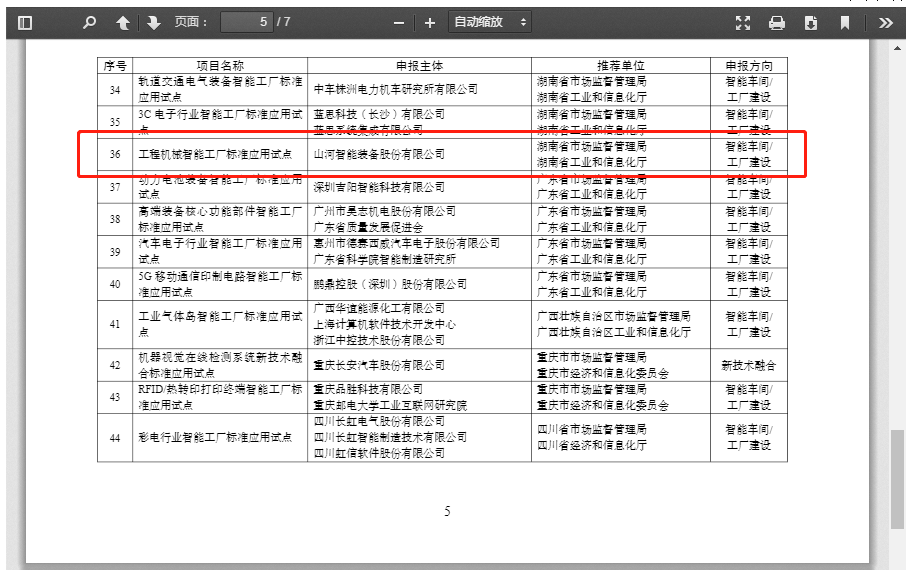Go to next page arrow

153,22
